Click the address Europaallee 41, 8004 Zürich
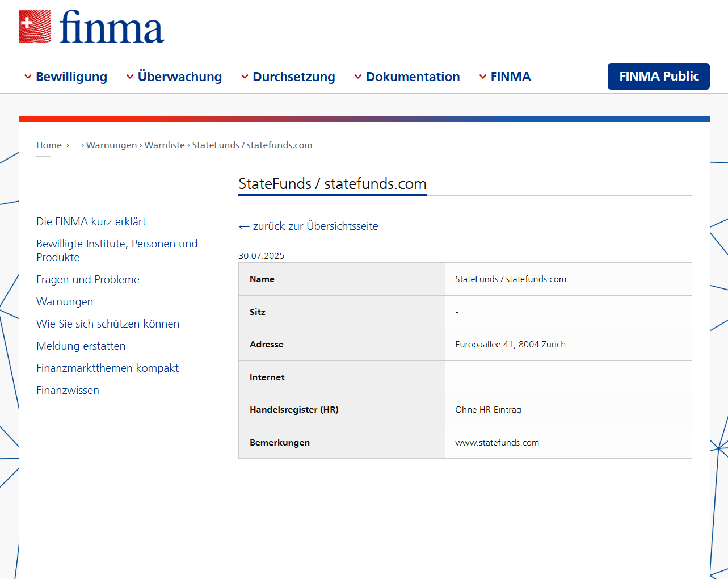Viewport: 728px width, 579px height. click(x=511, y=345)
